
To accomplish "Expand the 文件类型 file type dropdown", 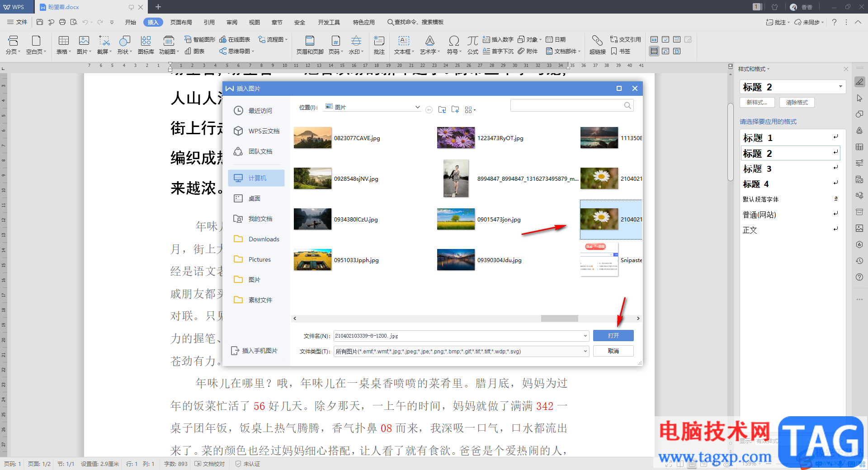I will point(585,351).
